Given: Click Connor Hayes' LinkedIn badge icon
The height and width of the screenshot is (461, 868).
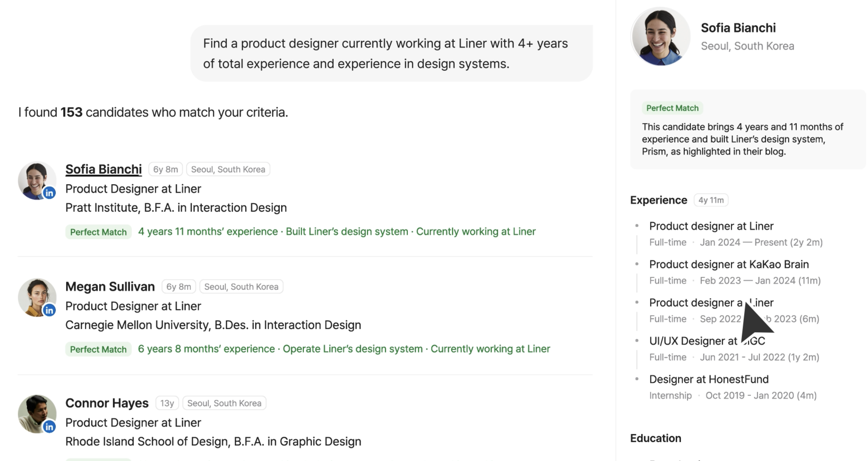Looking at the screenshot, I should (x=50, y=427).
